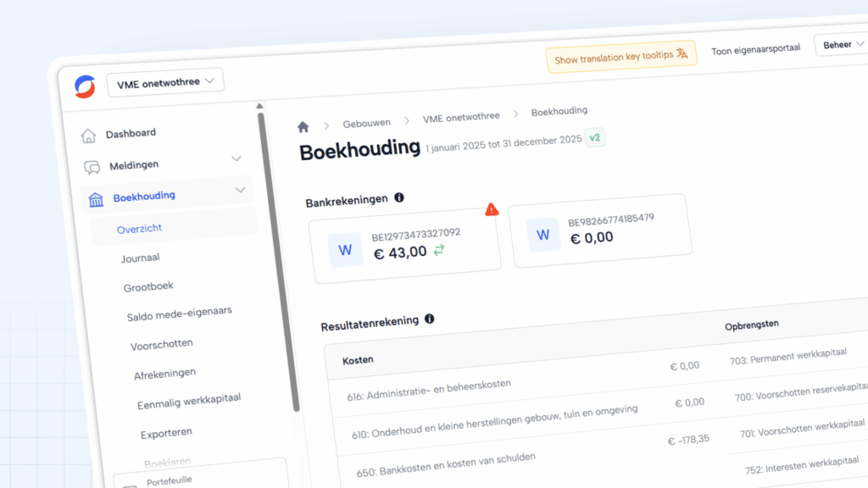The image size is (868, 488).
Task: Click the green sync arrows icon
Action: point(439,250)
